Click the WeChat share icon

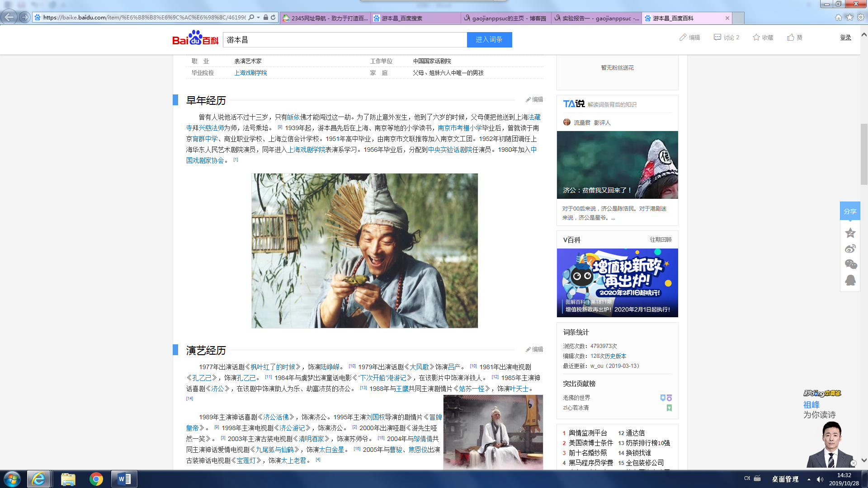tap(850, 264)
